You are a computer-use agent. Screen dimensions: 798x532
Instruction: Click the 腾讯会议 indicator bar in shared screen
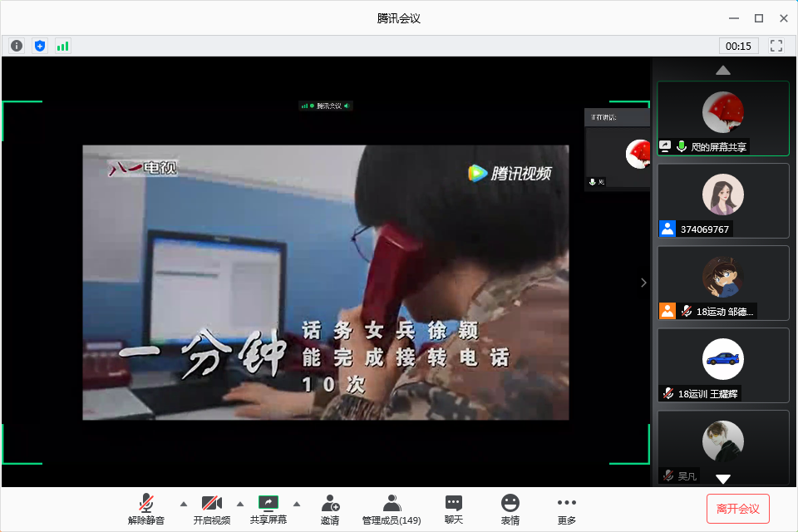[326, 106]
